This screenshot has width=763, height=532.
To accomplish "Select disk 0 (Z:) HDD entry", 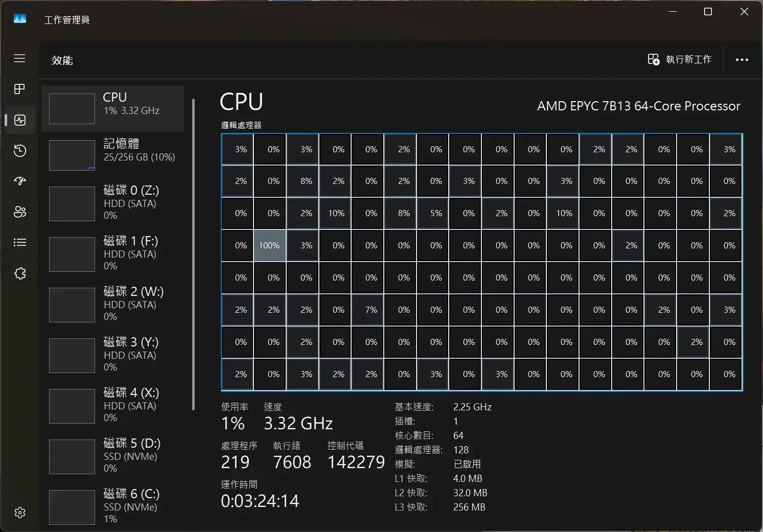I will tap(113, 203).
